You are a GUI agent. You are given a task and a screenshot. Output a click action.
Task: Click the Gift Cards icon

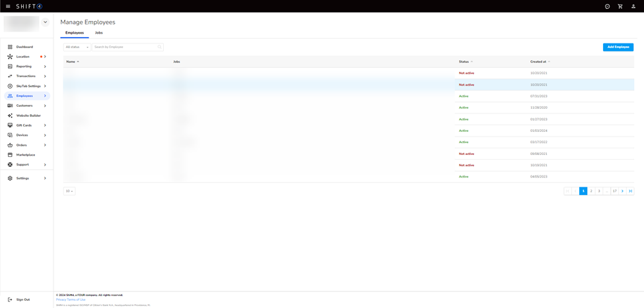point(11,125)
